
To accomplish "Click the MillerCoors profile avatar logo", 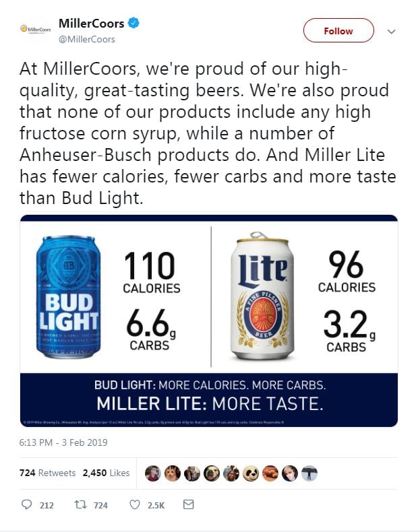I will pyautogui.click(x=36, y=30).
